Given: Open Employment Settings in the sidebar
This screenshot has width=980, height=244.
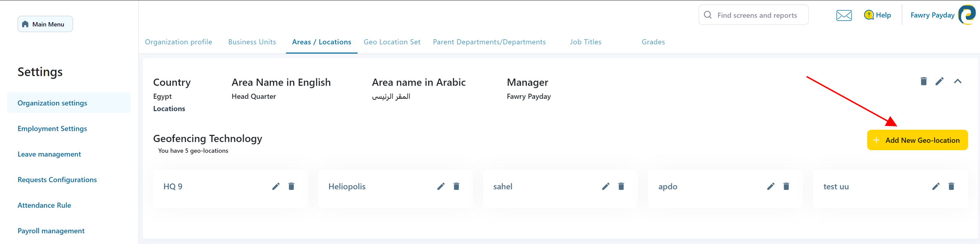Looking at the screenshot, I should [x=52, y=128].
